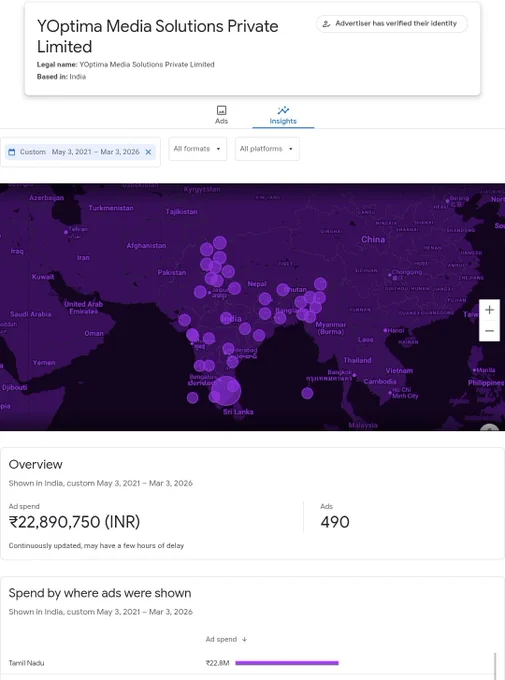Switch to the Insights tab
Viewport: 505px width, 680px height.
click(283, 115)
